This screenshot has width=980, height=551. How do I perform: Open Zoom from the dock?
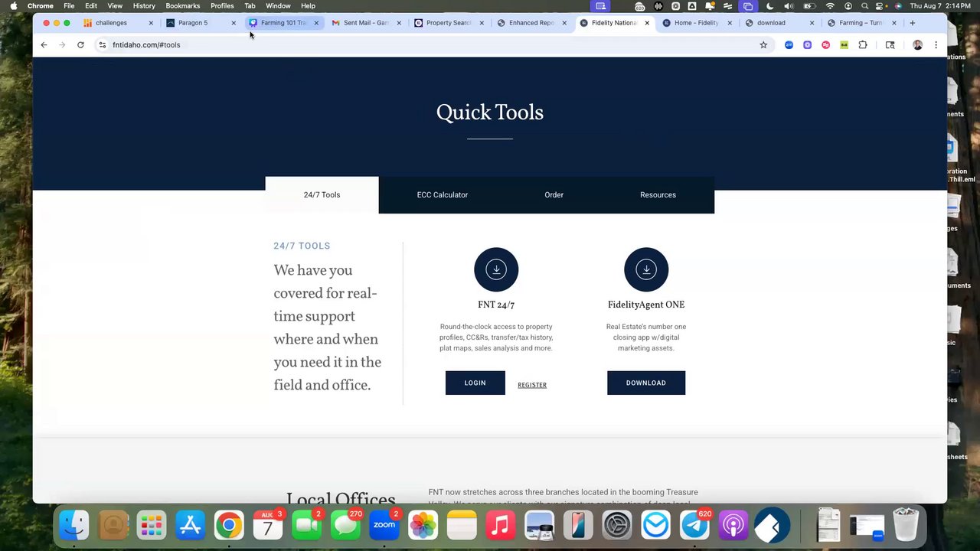point(384,526)
